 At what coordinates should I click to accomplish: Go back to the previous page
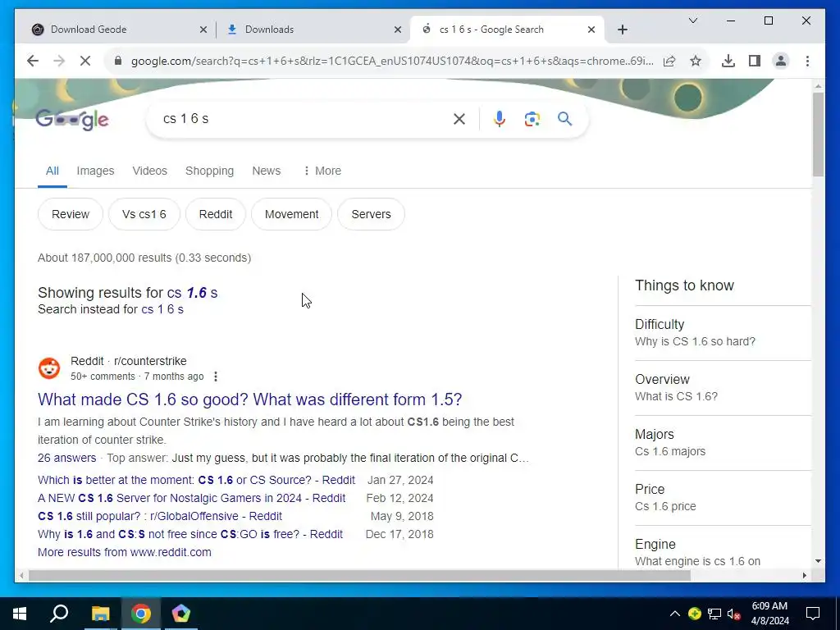pyautogui.click(x=33, y=61)
